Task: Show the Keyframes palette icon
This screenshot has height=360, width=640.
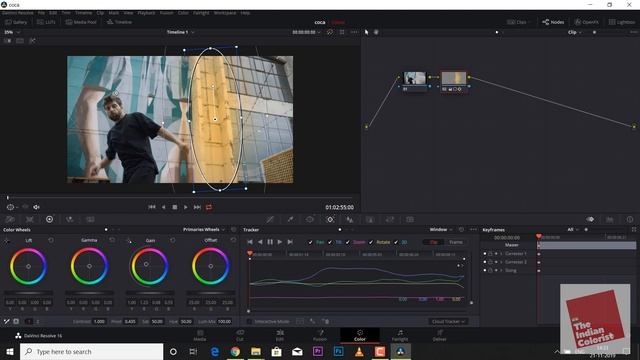Action: (590, 220)
